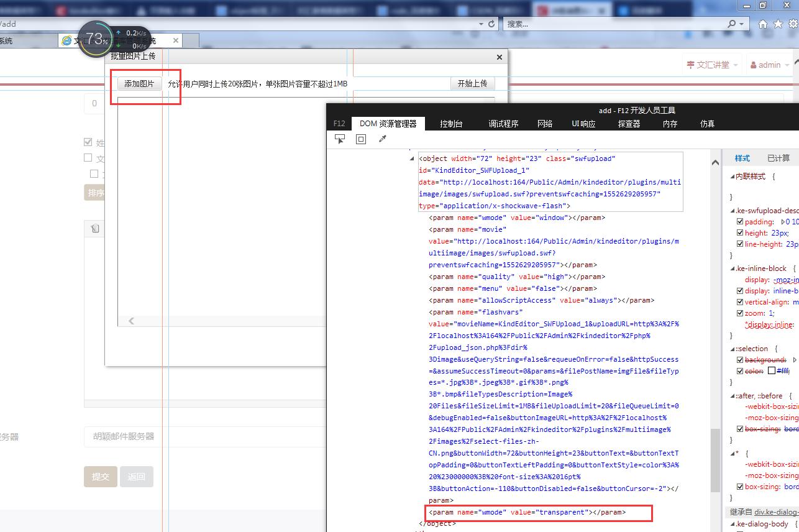799x532 pixels.
Task: Toggle the DOM element highlight box icon
Action: click(361, 139)
